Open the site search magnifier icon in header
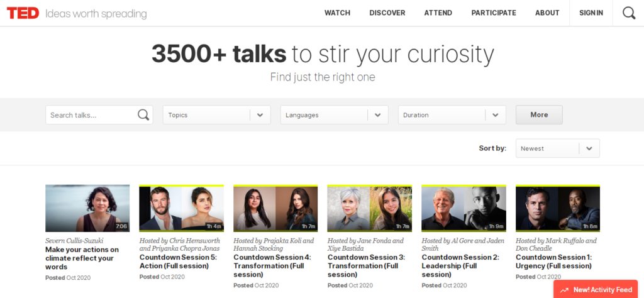This screenshot has width=644, height=298. [x=629, y=13]
